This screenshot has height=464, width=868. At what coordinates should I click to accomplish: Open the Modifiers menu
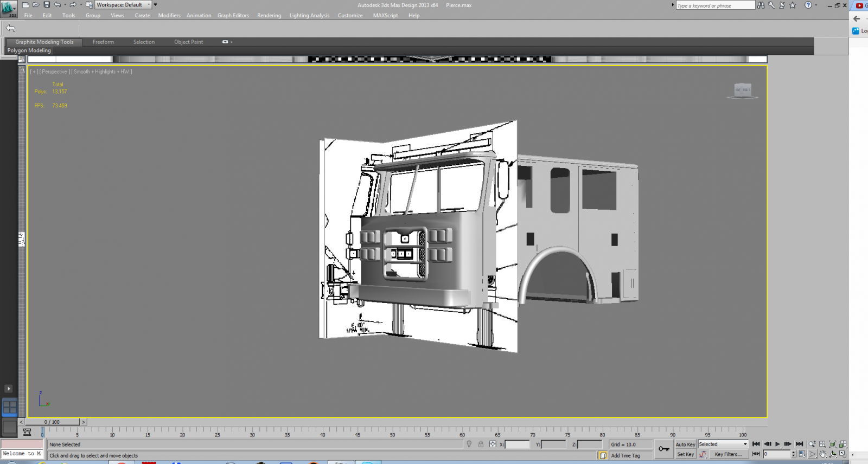point(169,16)
